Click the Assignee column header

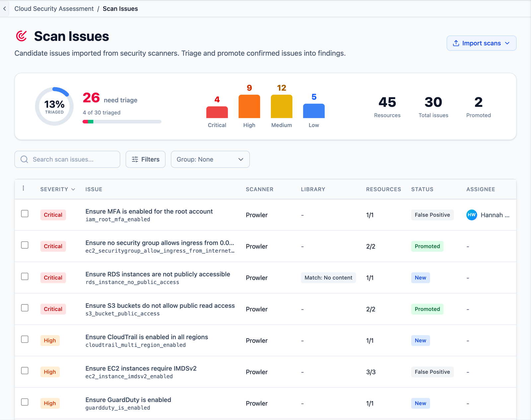pyautogui.click(x=481, y=189)
